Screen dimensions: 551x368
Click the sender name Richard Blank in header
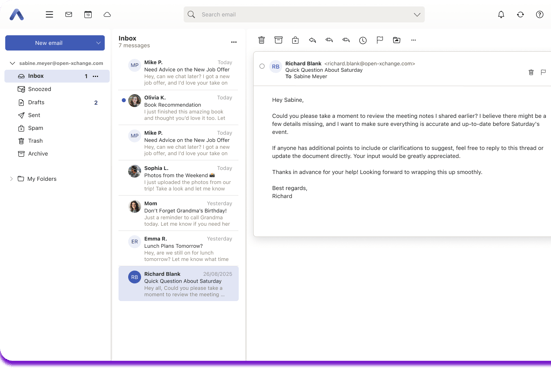click(x=303, y=64)
